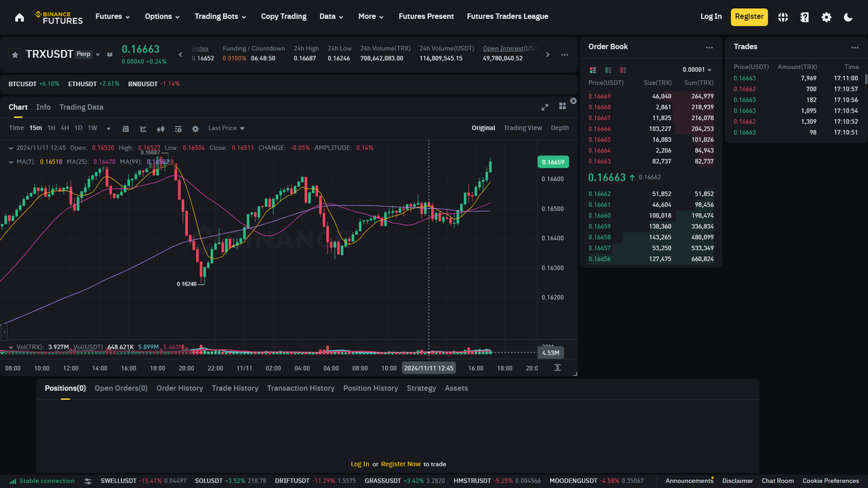Close the chart panel with X
Screen dimensions: 868x488
(573, 101)
